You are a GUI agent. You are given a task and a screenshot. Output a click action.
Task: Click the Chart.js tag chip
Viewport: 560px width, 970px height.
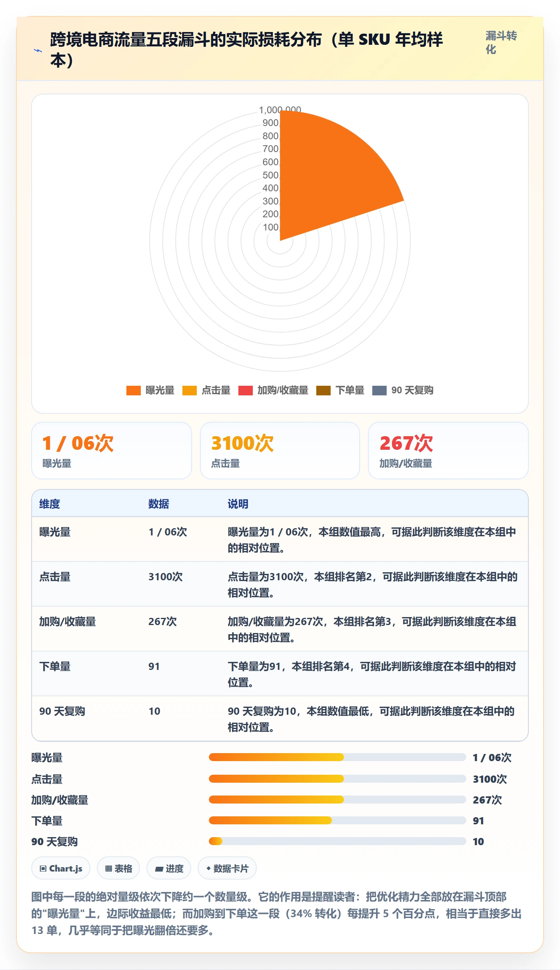61,868
